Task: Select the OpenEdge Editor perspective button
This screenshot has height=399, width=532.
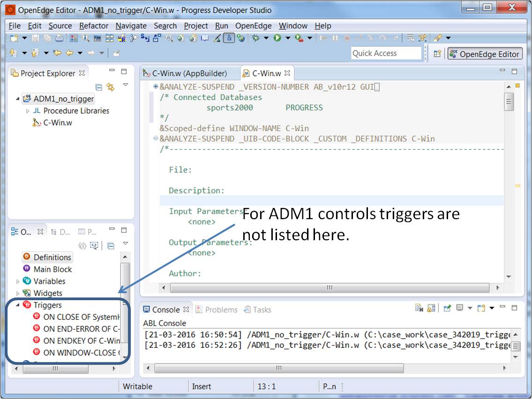Action: point(485,53)
